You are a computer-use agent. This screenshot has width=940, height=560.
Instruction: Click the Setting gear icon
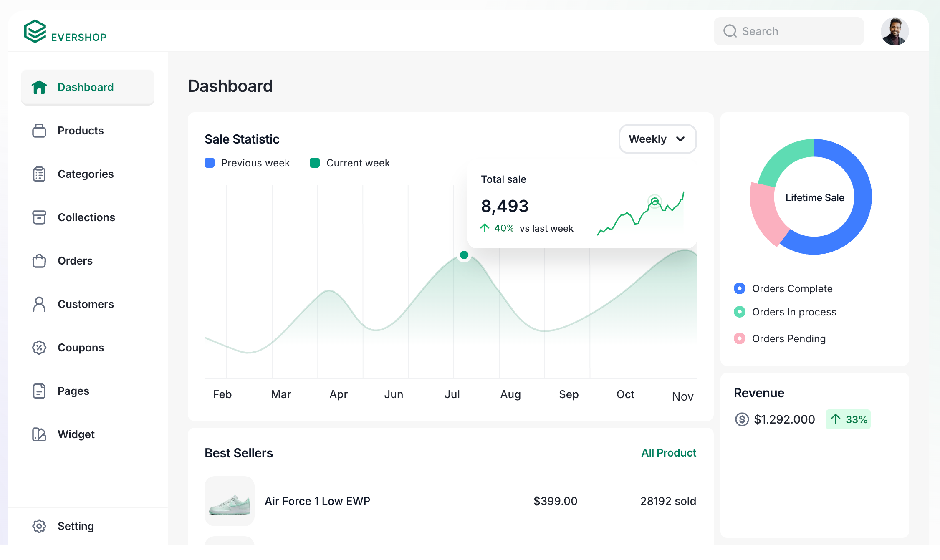pos(39,526)
